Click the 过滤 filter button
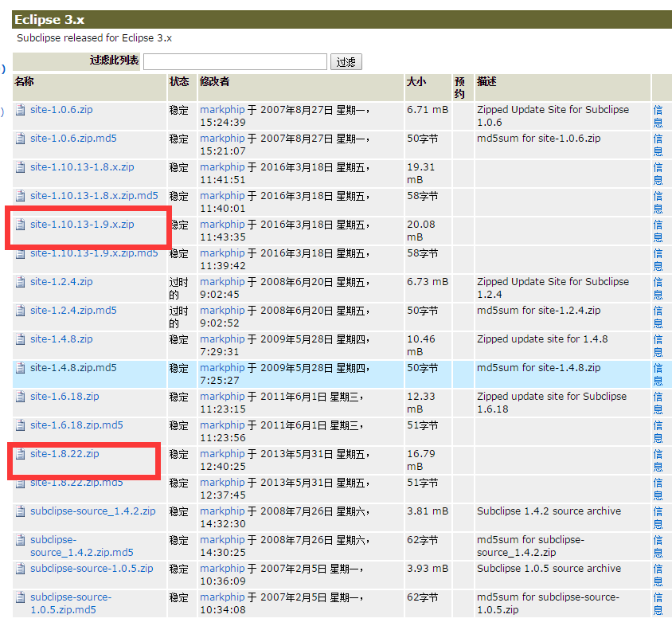672x634 pixels. (x=346, y=62)
